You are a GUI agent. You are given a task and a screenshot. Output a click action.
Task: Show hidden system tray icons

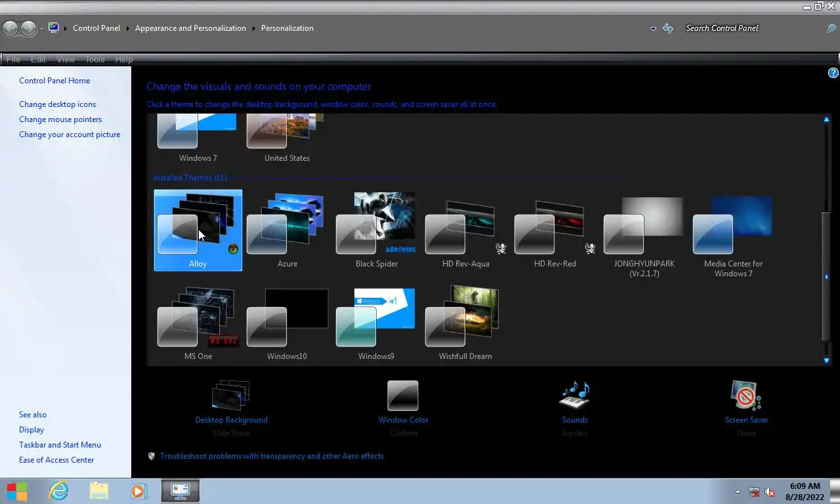(738, 492)
